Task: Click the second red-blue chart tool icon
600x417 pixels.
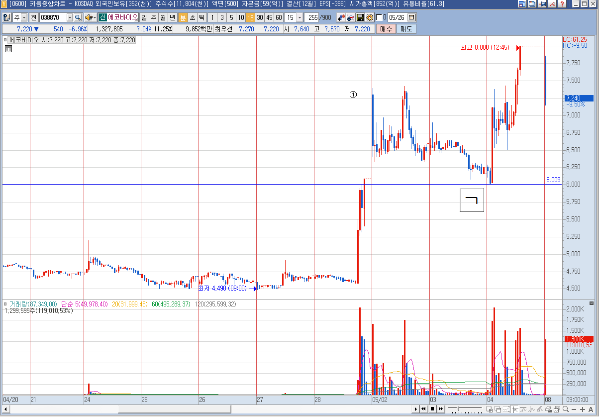Action: (350, 18)
